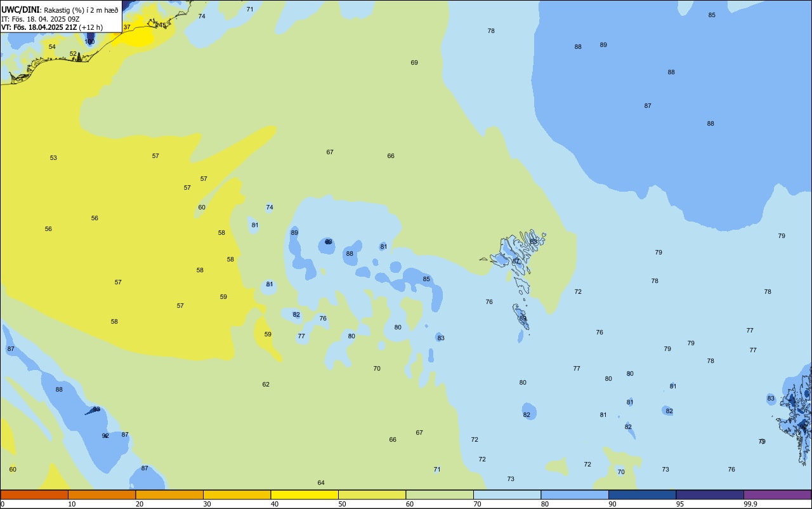Image resolution: width=812 pixels, height=509 pixels.
Task: Click the 70–80 light blue legend swatch
Action: coord(507,494)
